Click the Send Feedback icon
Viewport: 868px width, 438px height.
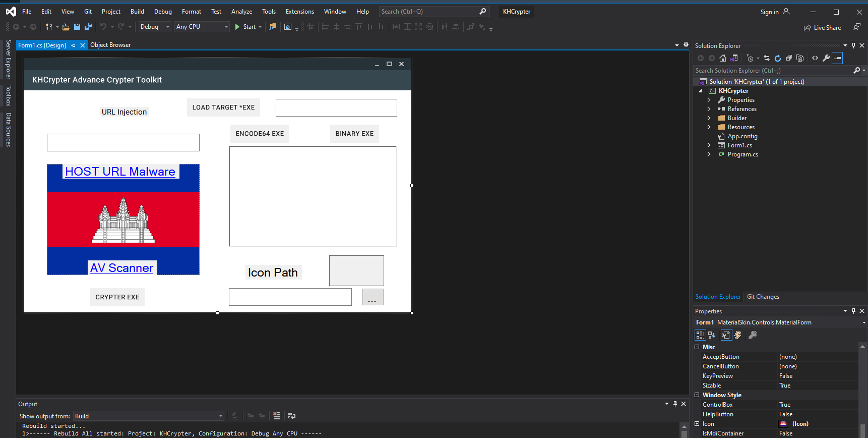pos(857,27)
